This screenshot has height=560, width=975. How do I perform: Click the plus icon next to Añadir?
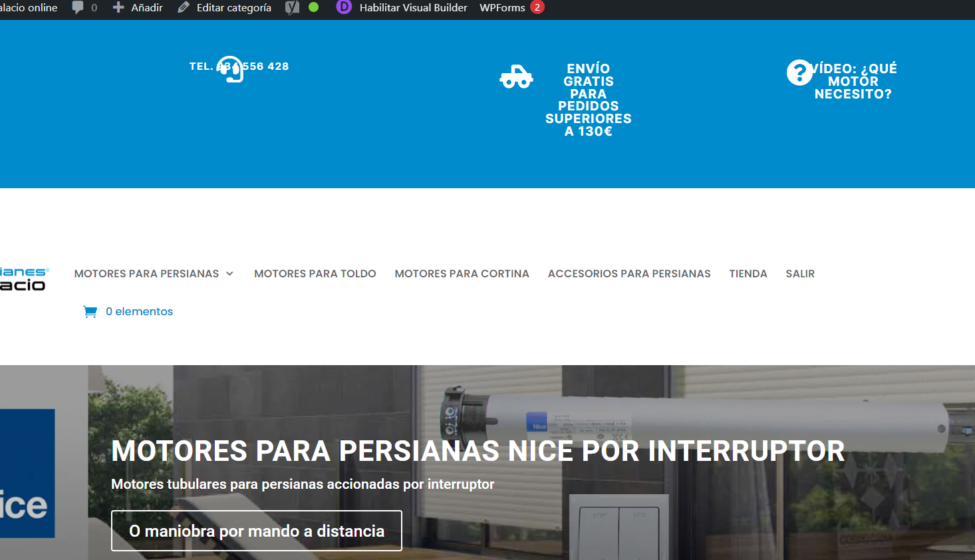[118, 7]
